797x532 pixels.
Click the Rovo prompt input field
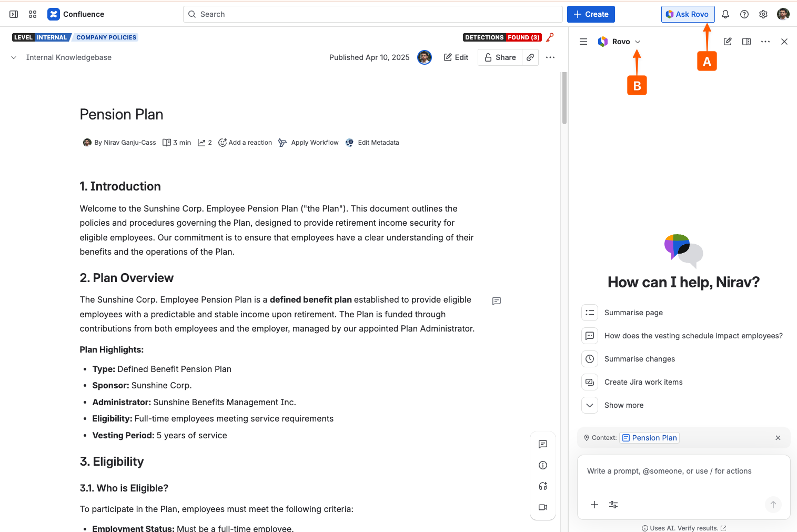[x=683, y=471]
